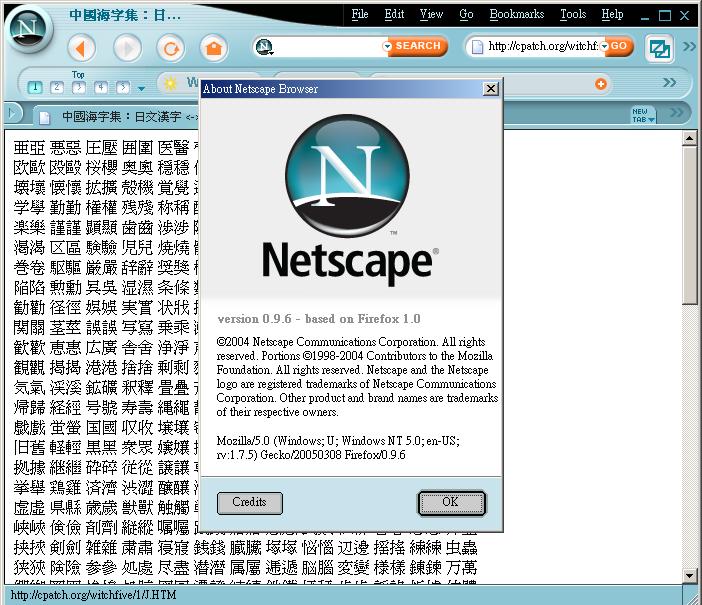
Task: Click the orange plus add button
Action: coord(601,84)
